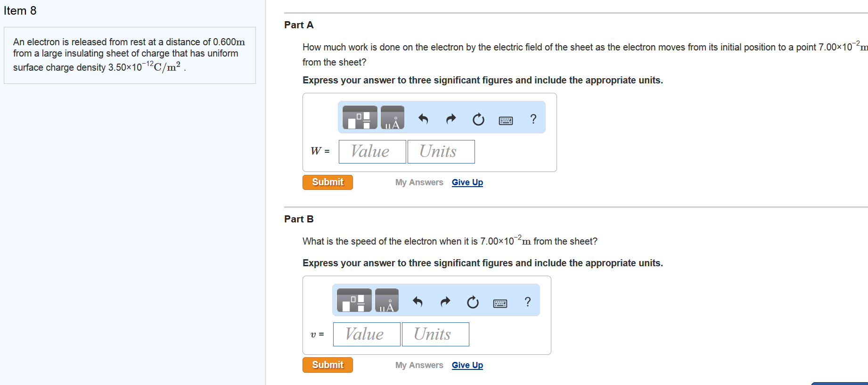Reset Part B answer with refresh icon
Screen dimensions: 868x385
pos(473,302)
